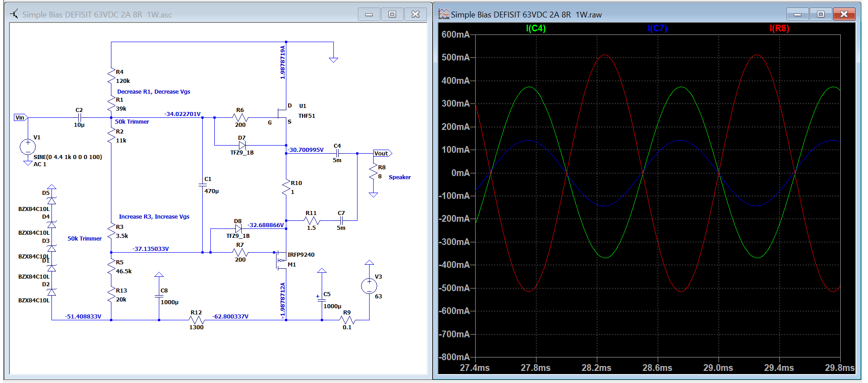Image resolution: width=868 pixels, height=383 pixels.
Task: Click the C4 5m capacitor symbol
Action: coord(338,153)
